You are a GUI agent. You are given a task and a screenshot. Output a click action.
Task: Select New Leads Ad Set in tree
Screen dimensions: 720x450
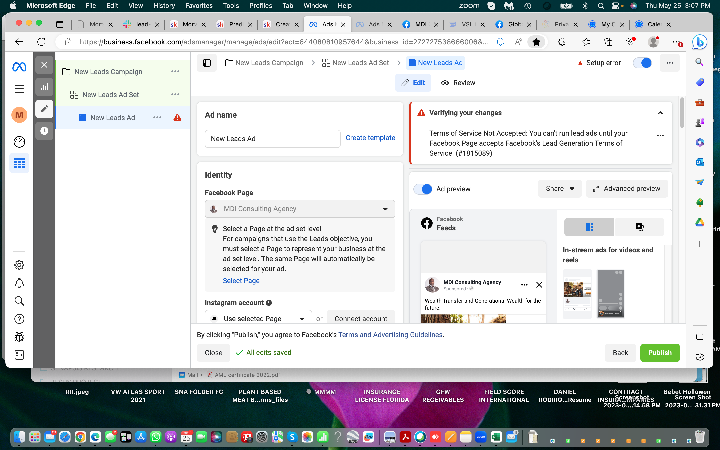111,95
